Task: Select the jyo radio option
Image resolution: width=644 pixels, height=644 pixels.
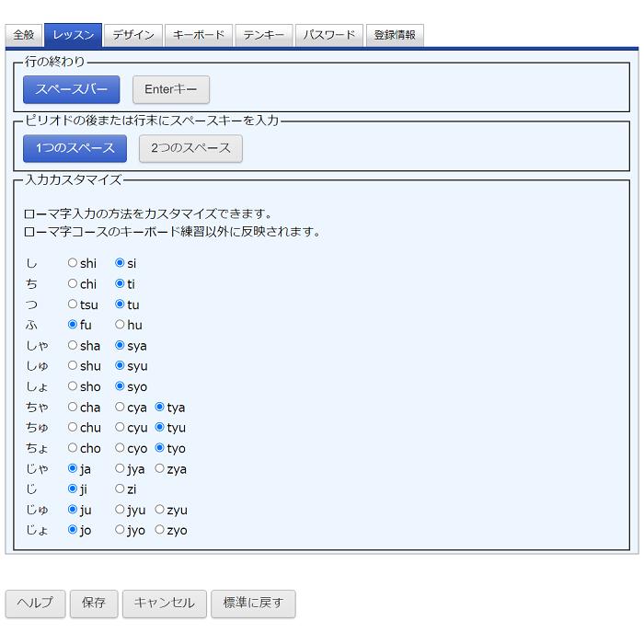Action: [120, 530]
